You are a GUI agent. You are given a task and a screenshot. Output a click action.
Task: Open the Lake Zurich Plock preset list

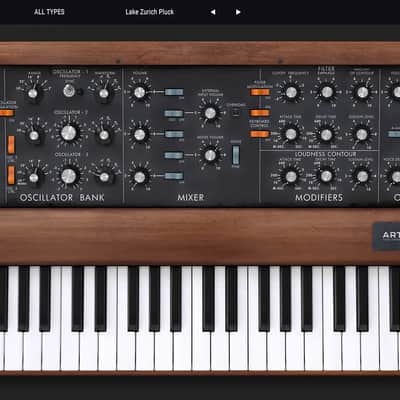click(149, 12)
